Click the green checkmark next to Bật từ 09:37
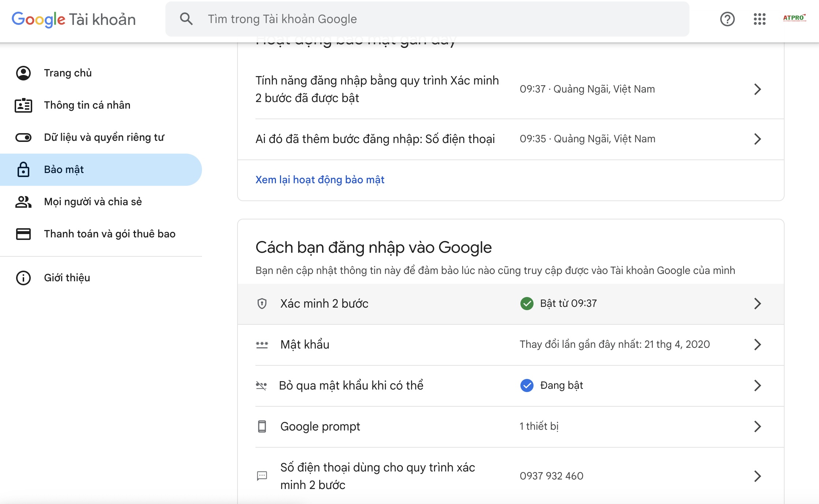The height and width of the screenshot is (504, 819). (527, 304)
